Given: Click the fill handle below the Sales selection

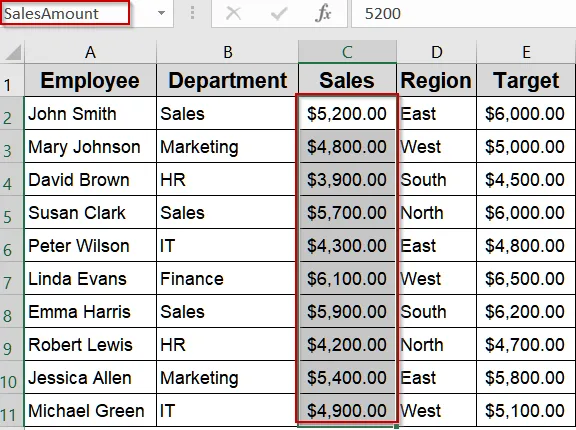Looking at the screenshot, I should click(x=396, y=427).
